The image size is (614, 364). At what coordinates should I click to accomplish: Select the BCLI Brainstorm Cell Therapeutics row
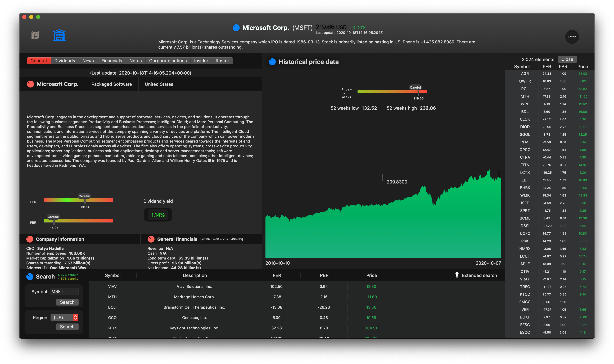pos(296,307)
